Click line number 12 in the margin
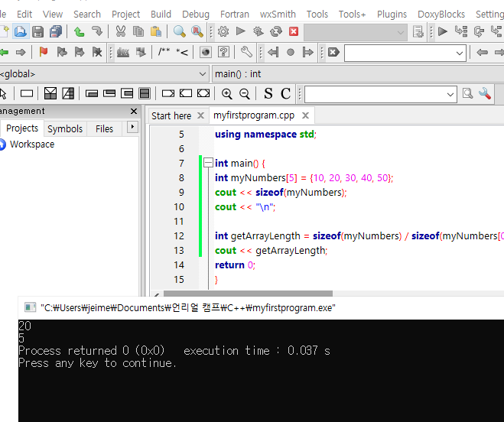 (x=179, y=235)
